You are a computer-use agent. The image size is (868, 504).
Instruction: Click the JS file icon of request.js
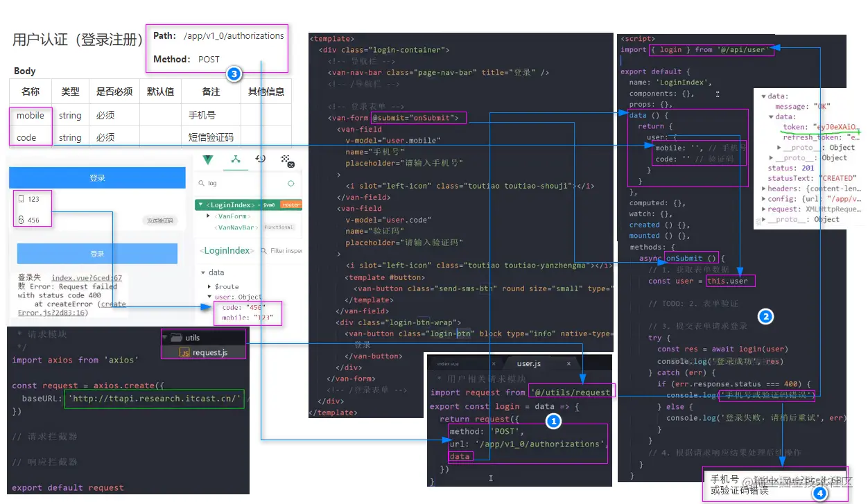point(184,352)
